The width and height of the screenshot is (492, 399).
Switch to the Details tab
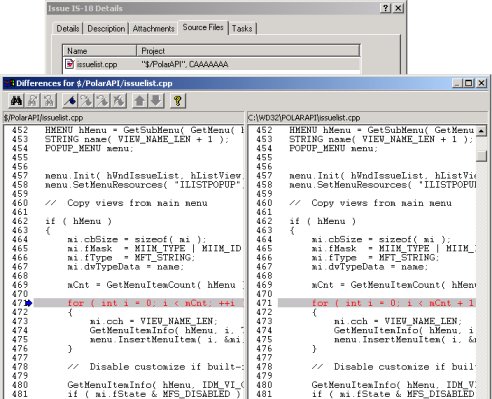click(x=68, y=29)
